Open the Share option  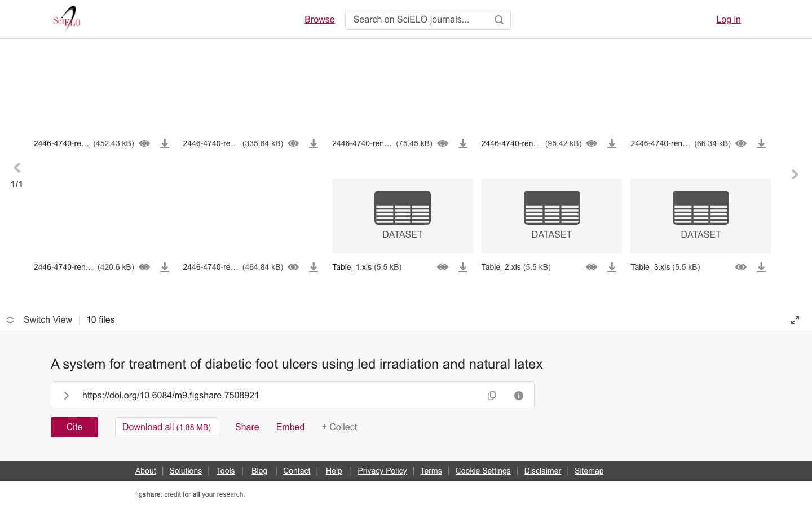pos(247,427)
